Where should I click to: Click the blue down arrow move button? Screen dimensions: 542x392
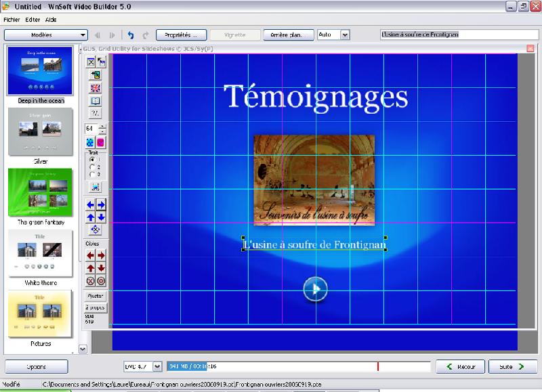coord(101,217)
